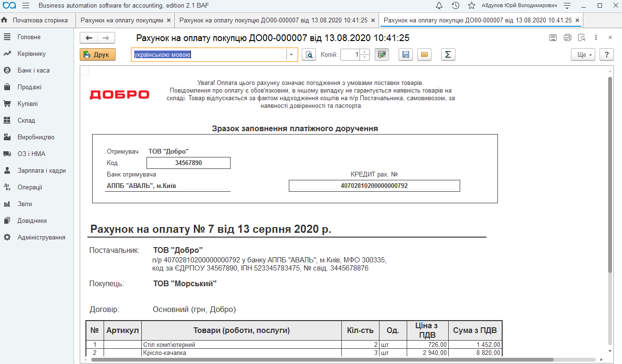The height and width of the screenshot is (364, 622).
Task: Expand the Ще menu
Action: click(583, 54)
